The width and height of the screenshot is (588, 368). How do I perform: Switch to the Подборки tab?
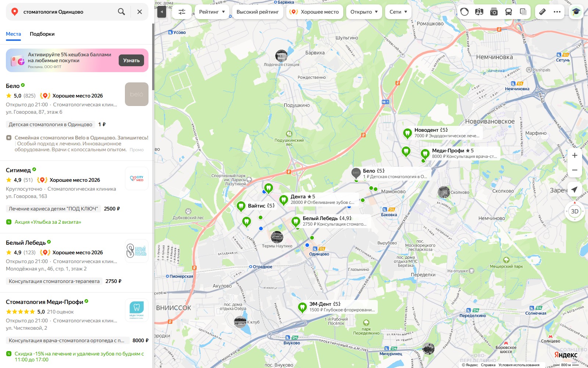42,34
